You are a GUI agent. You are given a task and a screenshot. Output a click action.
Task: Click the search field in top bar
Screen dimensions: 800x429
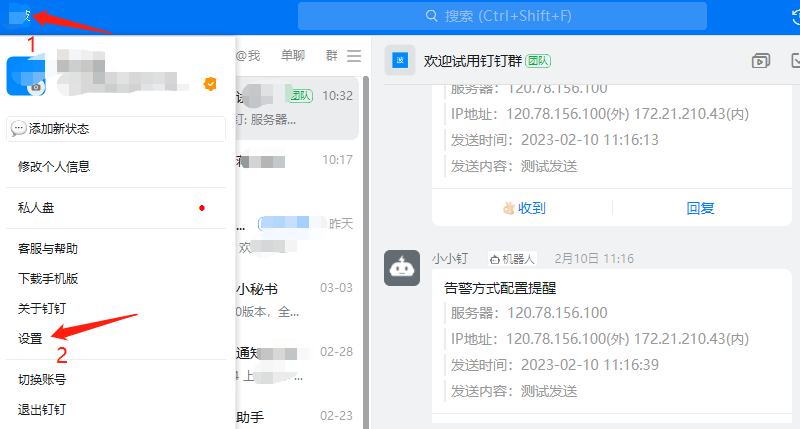pyautogui.click(x=502, y=16)
